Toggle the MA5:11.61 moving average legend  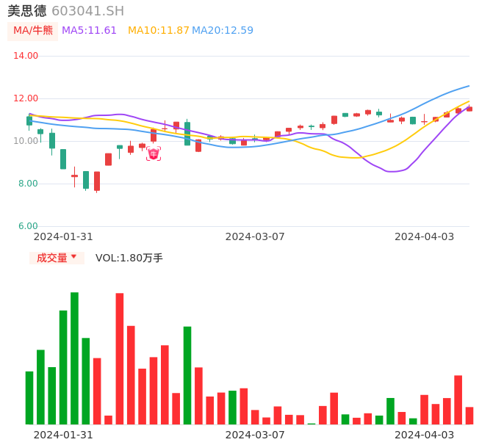coord(89,31)
